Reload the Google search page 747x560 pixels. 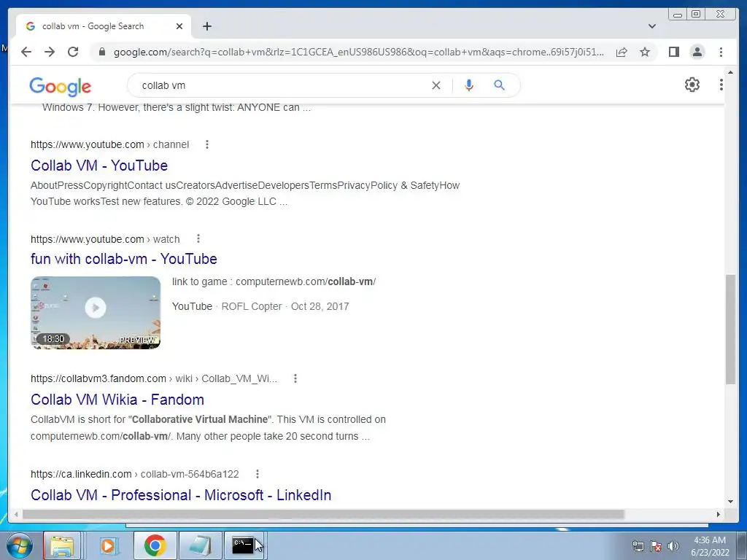pyautogui.click(x=73, y=52)
